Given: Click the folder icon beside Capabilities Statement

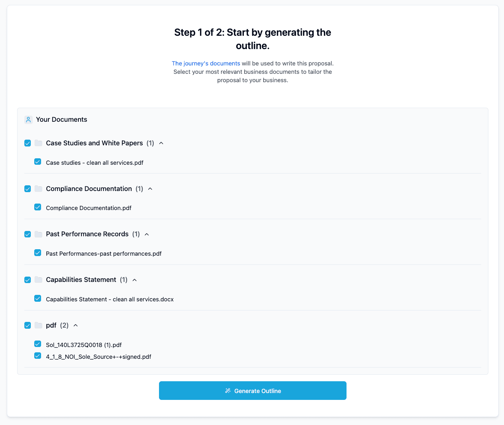Looking at the screenshot, I should pyautogui.click(x=38, y=280).
